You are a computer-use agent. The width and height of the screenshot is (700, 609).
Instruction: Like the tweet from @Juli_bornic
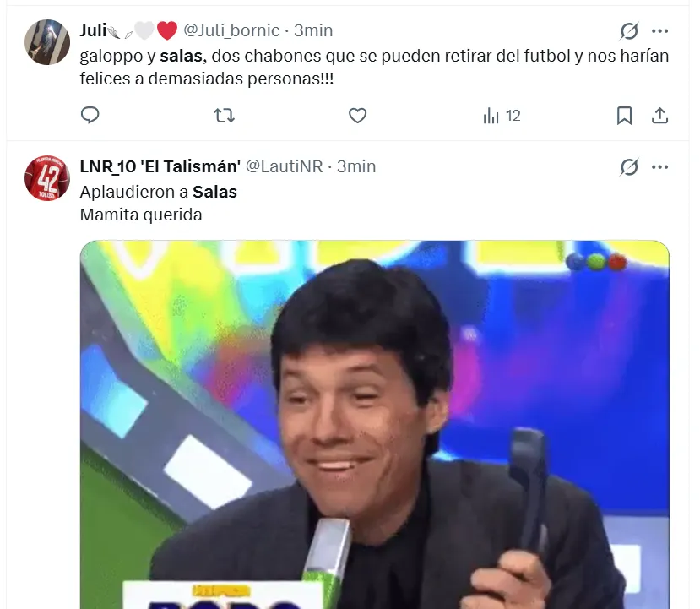click(357, 115)
